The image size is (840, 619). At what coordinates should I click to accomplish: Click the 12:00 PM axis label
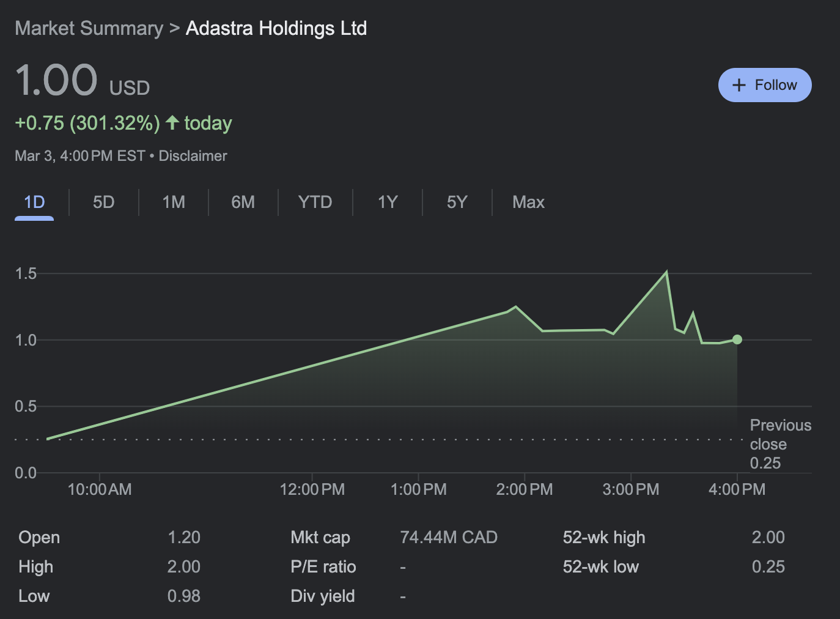click(312, 489)
